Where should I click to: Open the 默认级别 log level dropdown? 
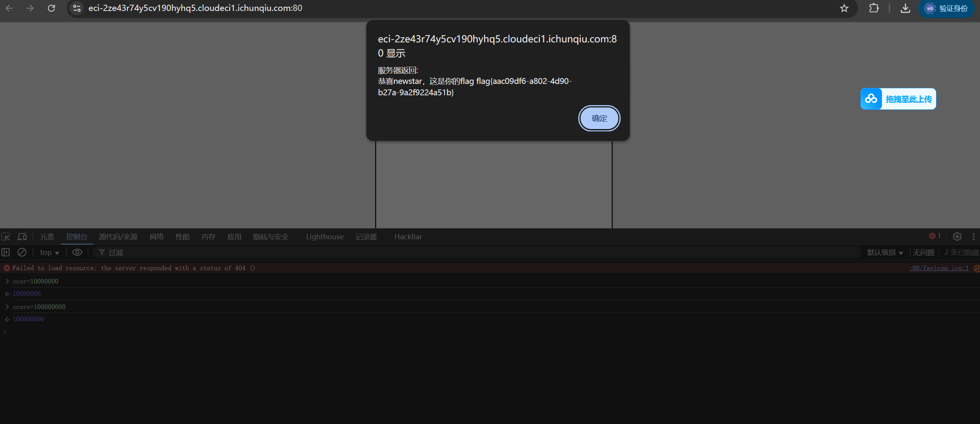885,253
